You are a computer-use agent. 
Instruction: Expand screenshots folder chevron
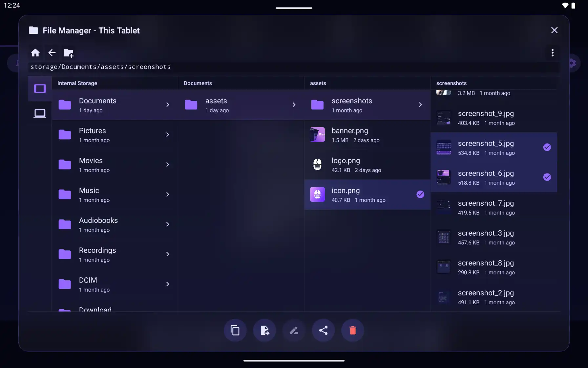pos(420,105)
